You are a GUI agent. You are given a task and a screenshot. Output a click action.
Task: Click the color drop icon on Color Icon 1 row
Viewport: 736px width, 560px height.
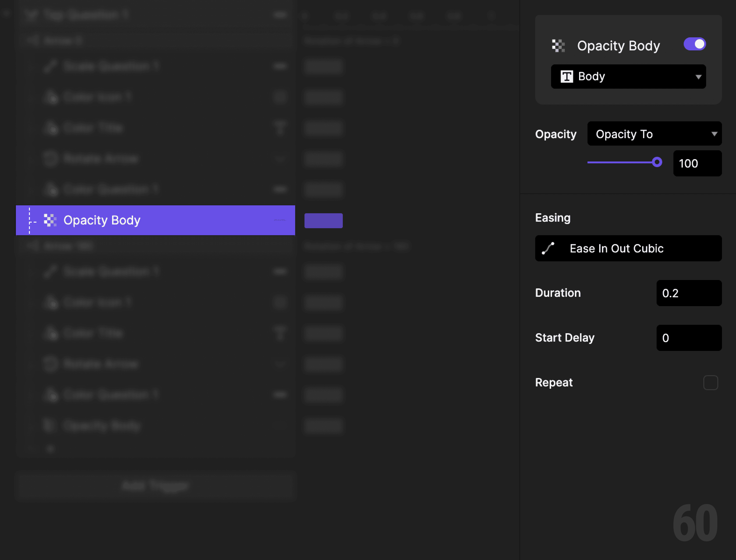tap(52, 97)
